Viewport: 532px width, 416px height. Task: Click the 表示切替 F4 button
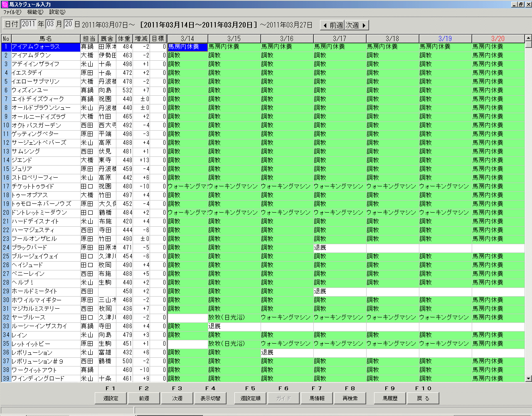210,398
